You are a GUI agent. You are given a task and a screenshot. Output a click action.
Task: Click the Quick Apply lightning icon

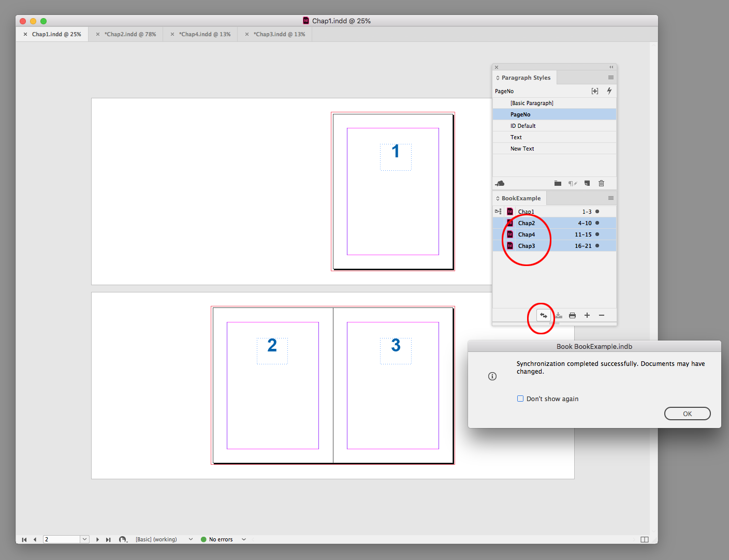pyautogui.click(x=609, y=91)
